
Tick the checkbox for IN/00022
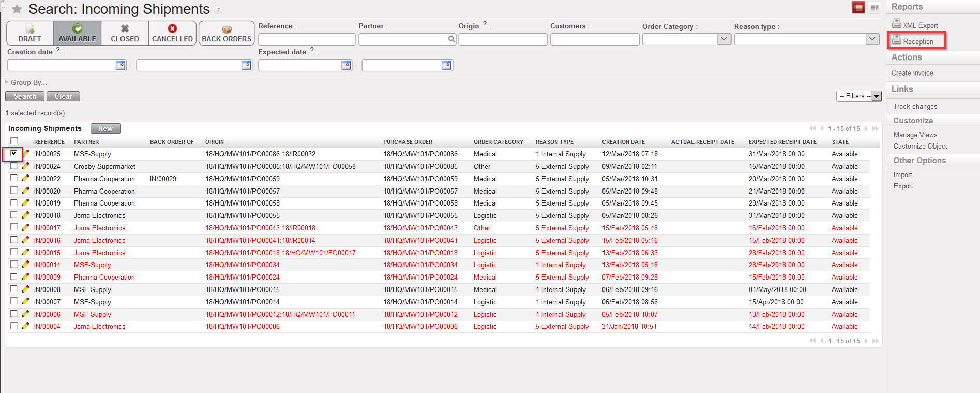pos(14,178)
